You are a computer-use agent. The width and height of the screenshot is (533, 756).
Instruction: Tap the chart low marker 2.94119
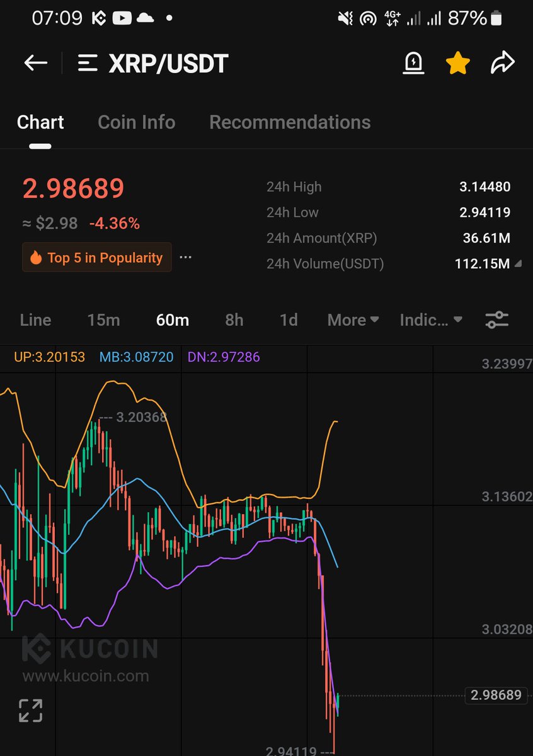click(x=291, y=751)
